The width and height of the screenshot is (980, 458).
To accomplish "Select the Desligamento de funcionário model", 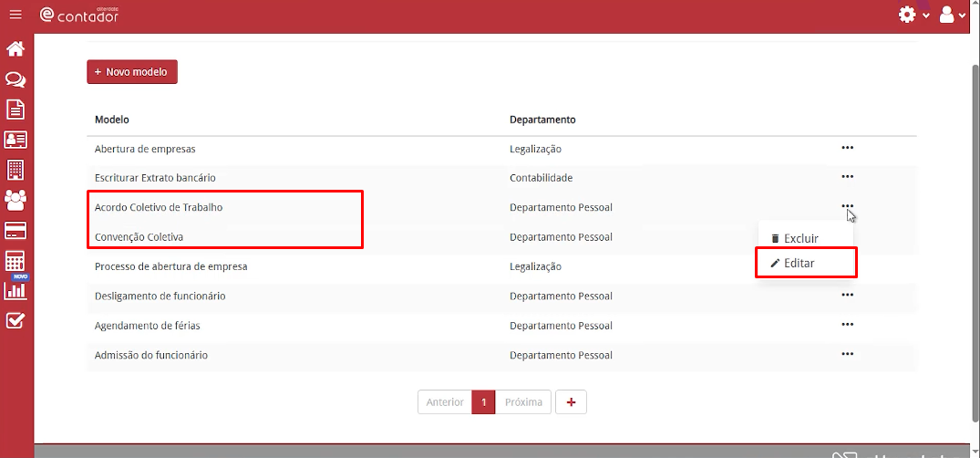I will (160, 296).
